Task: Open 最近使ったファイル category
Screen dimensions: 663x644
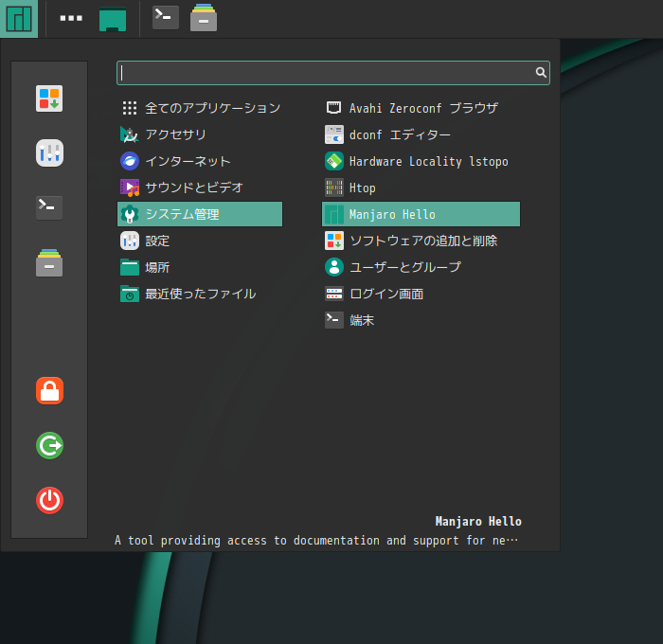Action: 200,294
